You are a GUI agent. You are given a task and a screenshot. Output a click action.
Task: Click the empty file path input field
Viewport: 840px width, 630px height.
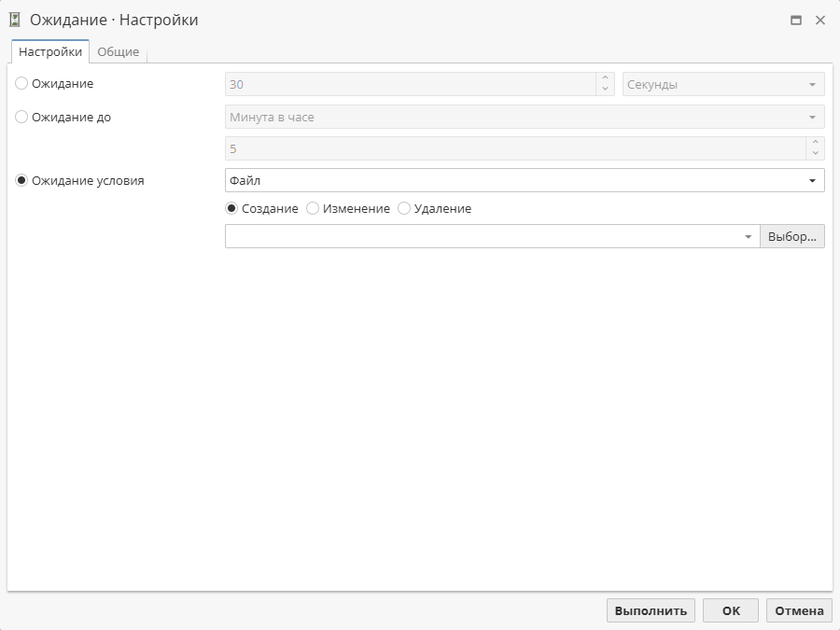(x=485, y=235)
